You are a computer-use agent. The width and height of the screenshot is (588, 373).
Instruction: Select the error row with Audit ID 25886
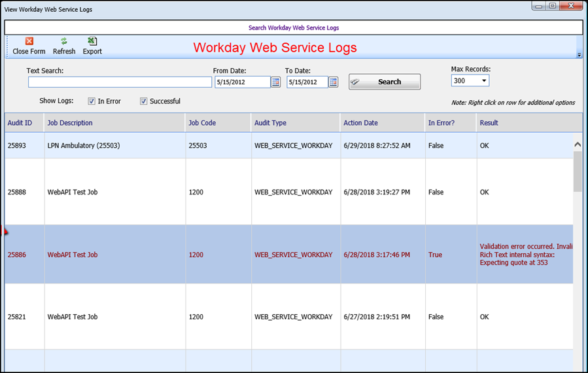coord(288,255)
